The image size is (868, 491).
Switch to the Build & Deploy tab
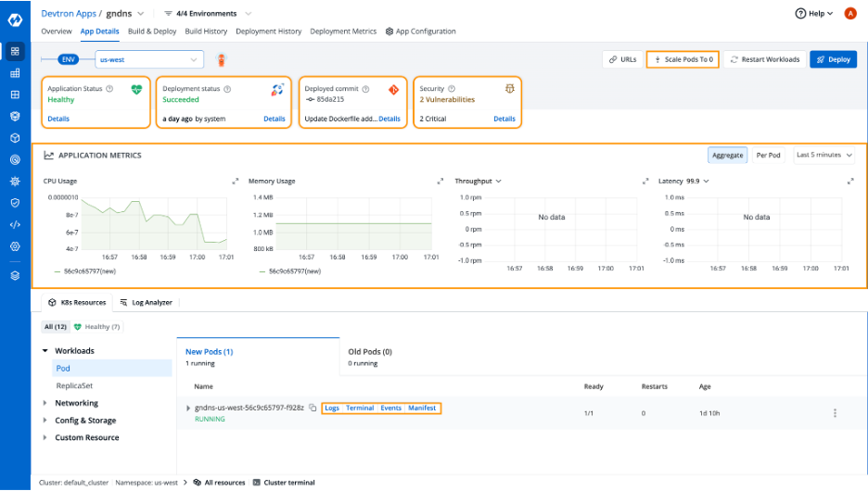click(152, 31)
